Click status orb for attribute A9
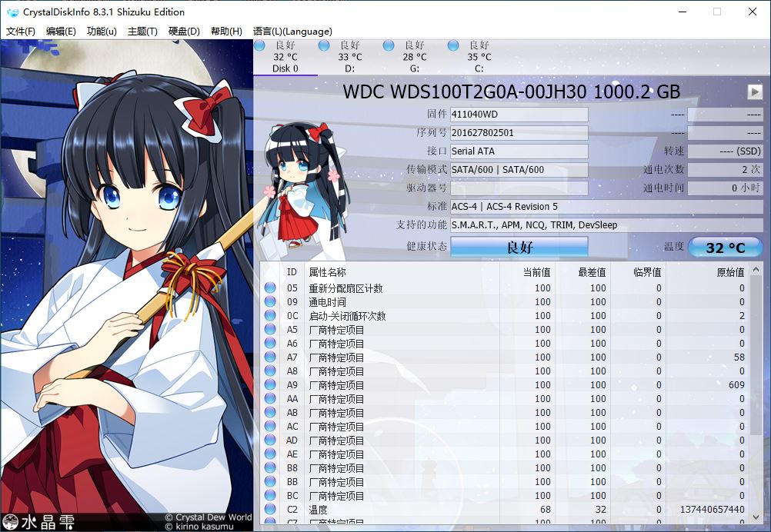Screen dimensions: 771x532 pos(270,384)
